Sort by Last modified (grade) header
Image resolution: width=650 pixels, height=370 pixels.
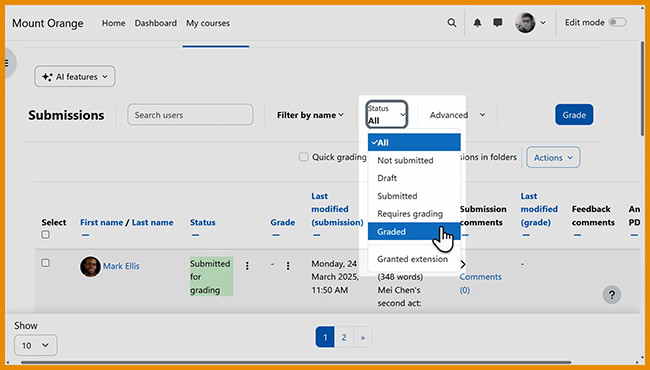pos(539,209)
